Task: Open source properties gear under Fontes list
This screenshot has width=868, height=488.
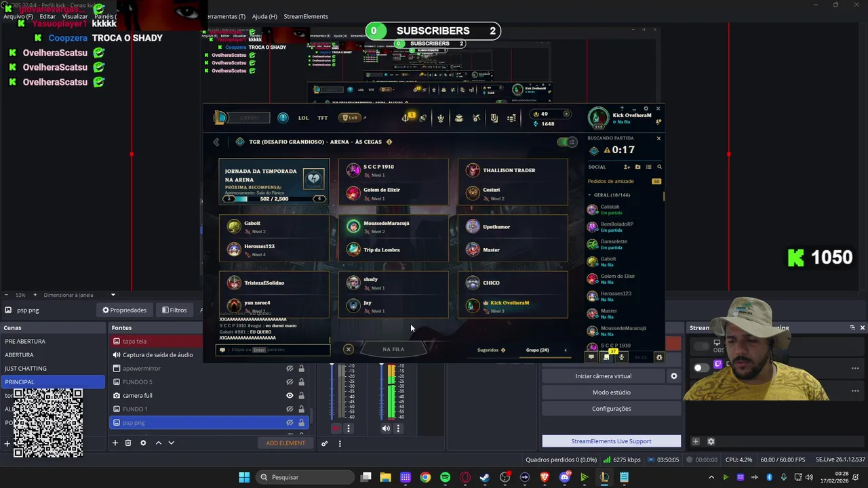Action: pos(143,443)
